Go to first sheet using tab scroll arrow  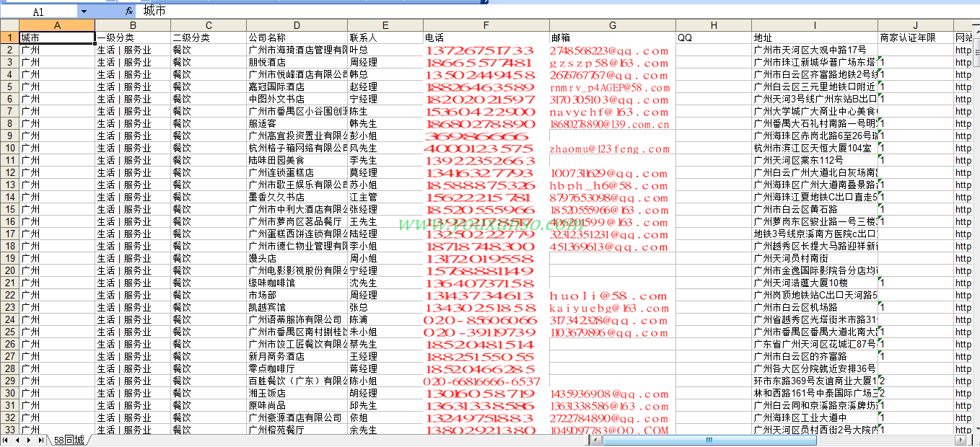[x=6, y=440]
